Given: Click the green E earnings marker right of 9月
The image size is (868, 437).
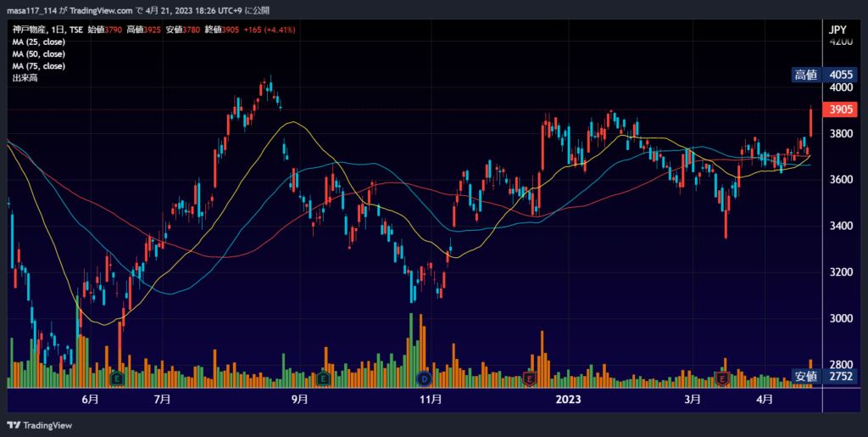Looking at the screenshot, I should (x=323, y=378).
